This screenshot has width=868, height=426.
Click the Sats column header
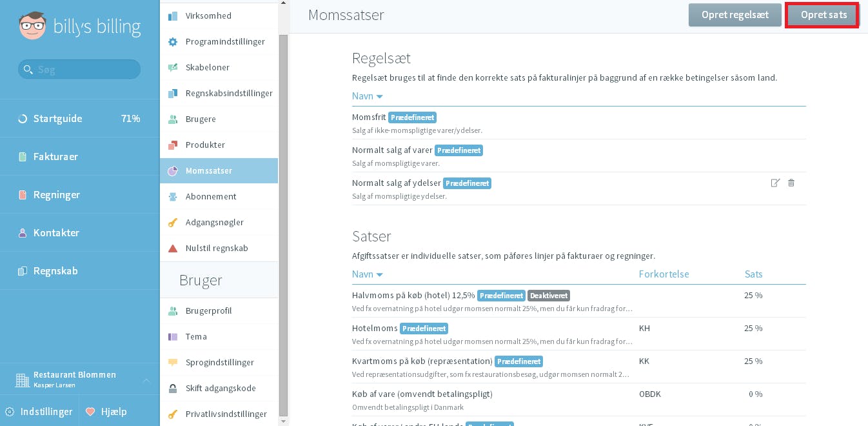(754, 274)
